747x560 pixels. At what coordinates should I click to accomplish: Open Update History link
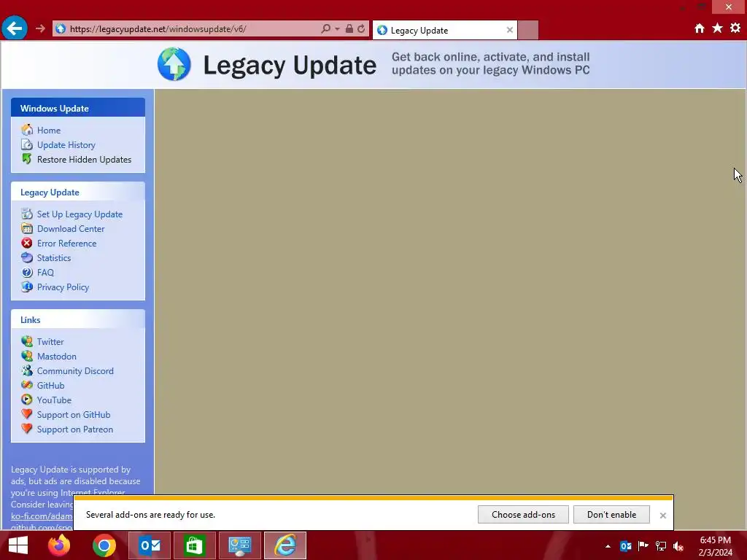[x=66, y=145]
